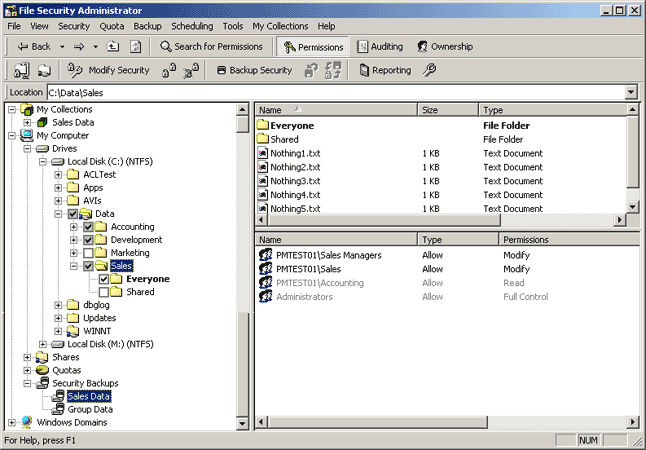646x450 pixels.
Task: Click the Refresh icon in the toolbar
Action: 136,47
